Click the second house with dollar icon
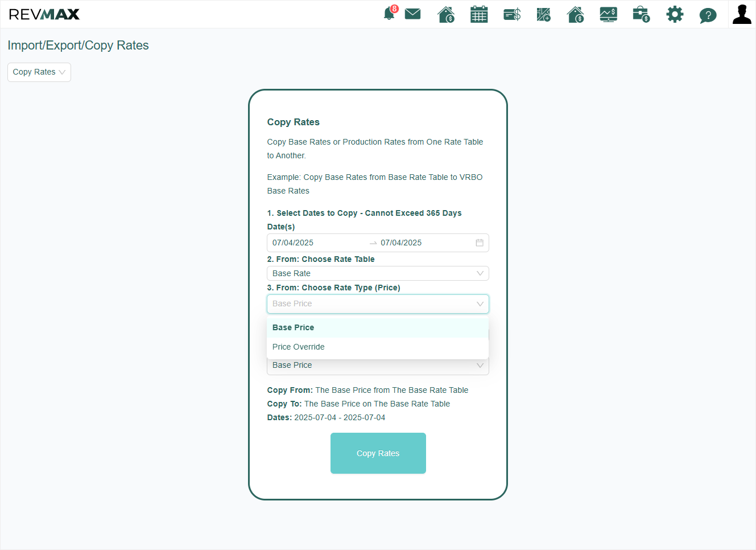This screenshot has height=550, width=756. (x=576, y=14)
